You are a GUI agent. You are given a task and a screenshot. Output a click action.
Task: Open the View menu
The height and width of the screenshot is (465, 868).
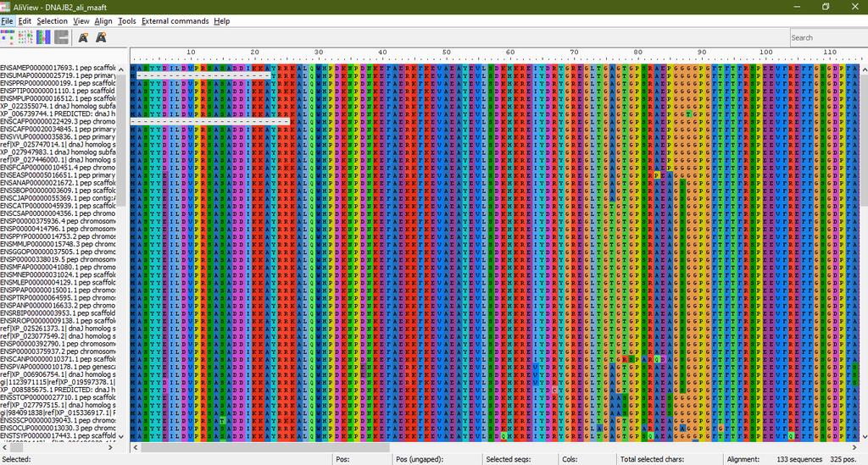(81, 21)
